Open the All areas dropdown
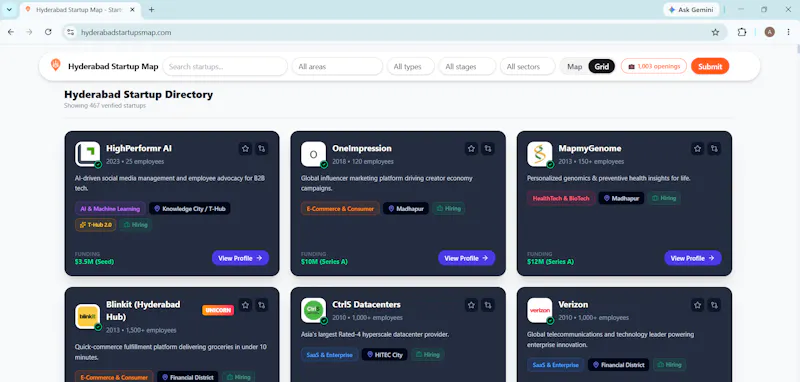Viewport: 800px width, 382px height. tap(337, 66)
